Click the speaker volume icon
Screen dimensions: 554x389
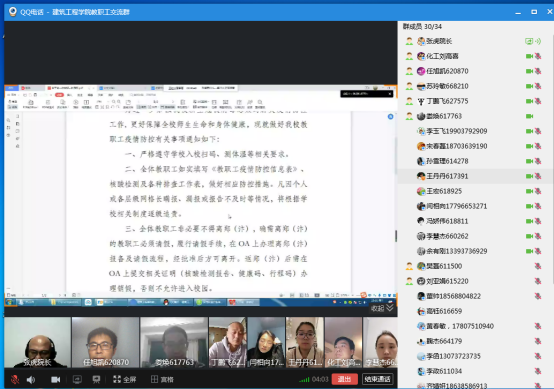coord(31,379)
